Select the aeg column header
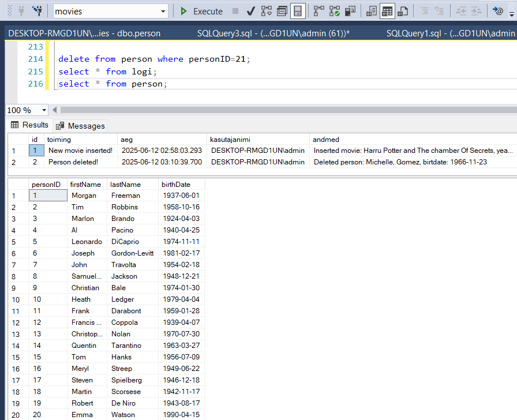This screenshot has width=517, height=420. 162,140
